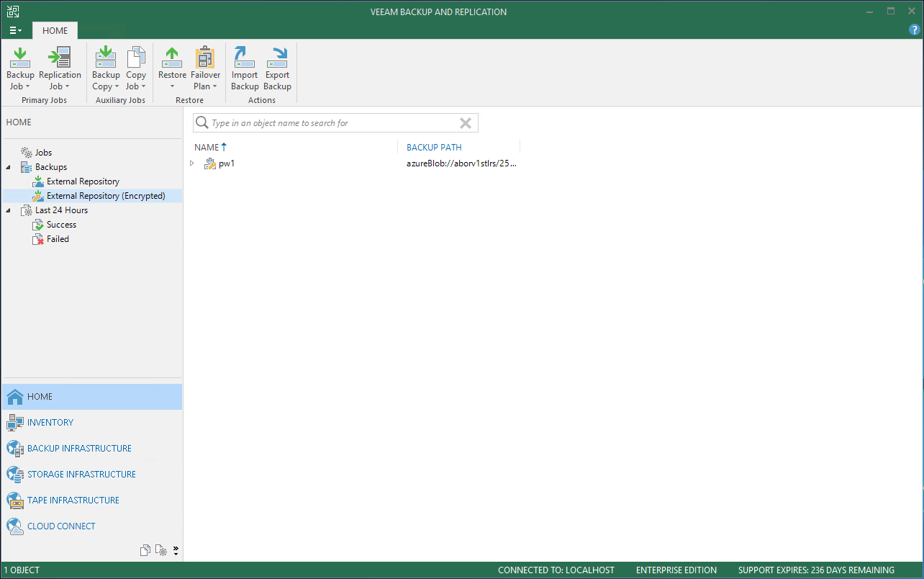The image size is (924, 579).
Task: Click the Jobs gear icon in tree
Action: [27, 153]
